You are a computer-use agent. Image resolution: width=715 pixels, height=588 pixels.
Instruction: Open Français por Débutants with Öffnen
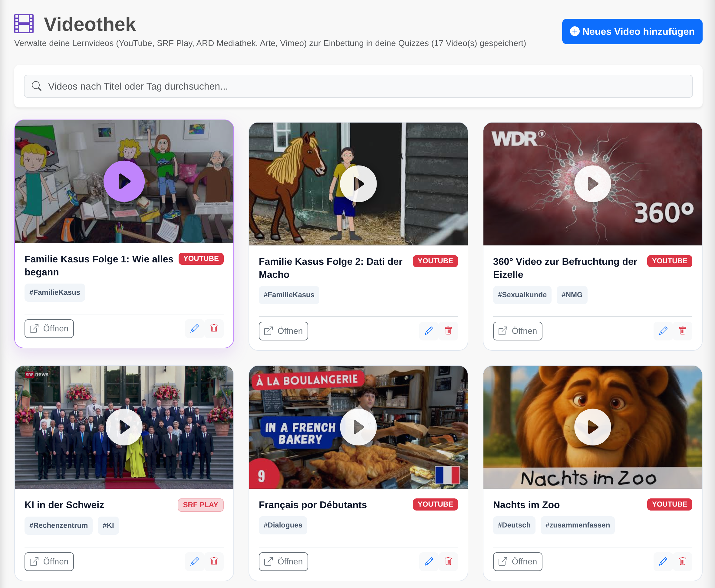click(283, 562)
